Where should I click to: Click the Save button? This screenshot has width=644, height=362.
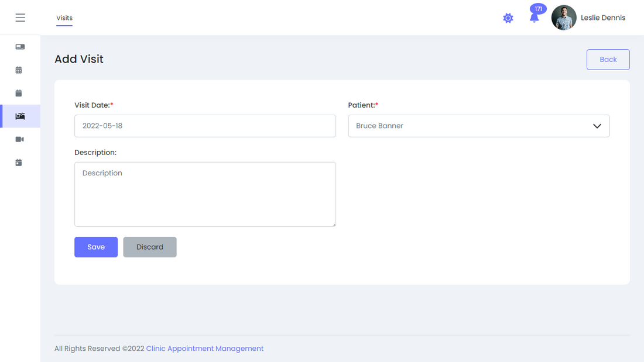click(96, 247)
